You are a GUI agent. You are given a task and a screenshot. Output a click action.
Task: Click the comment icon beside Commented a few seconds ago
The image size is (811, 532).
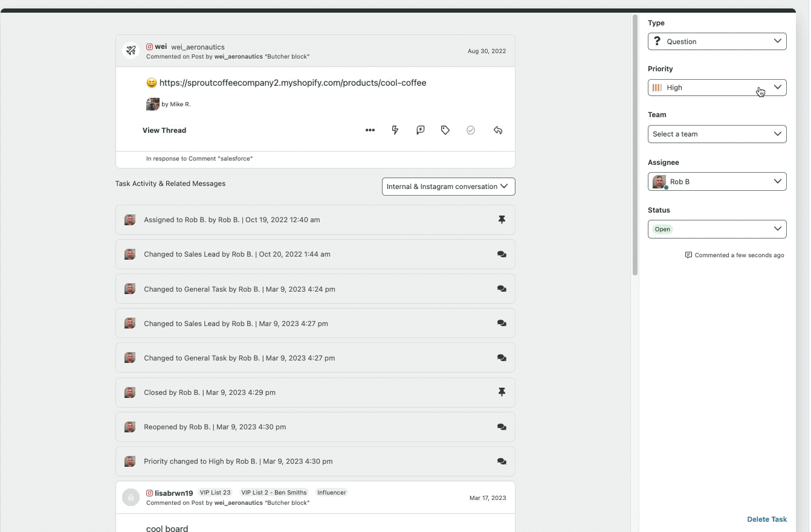[x=688, y=255]
